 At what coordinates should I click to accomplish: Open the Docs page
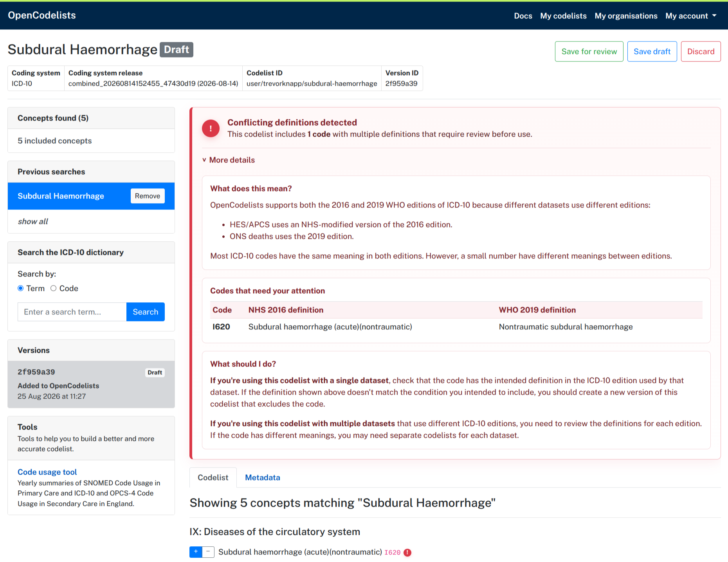[x=523, y=16]
